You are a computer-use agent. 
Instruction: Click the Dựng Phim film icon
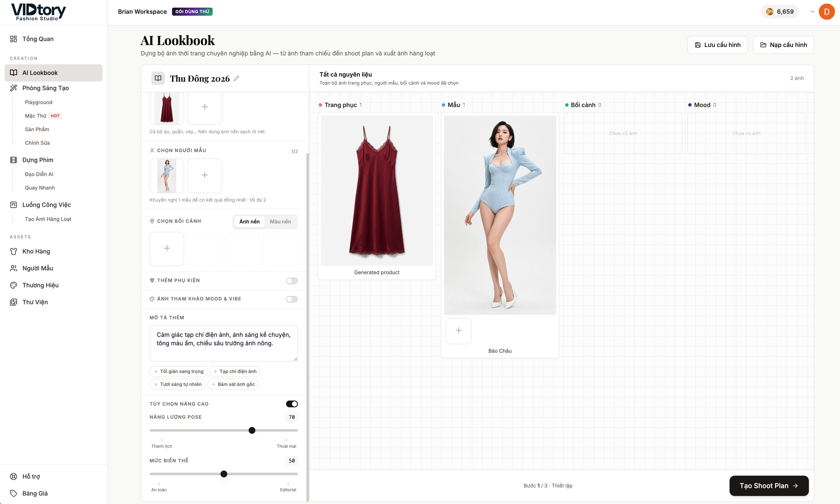14,160
